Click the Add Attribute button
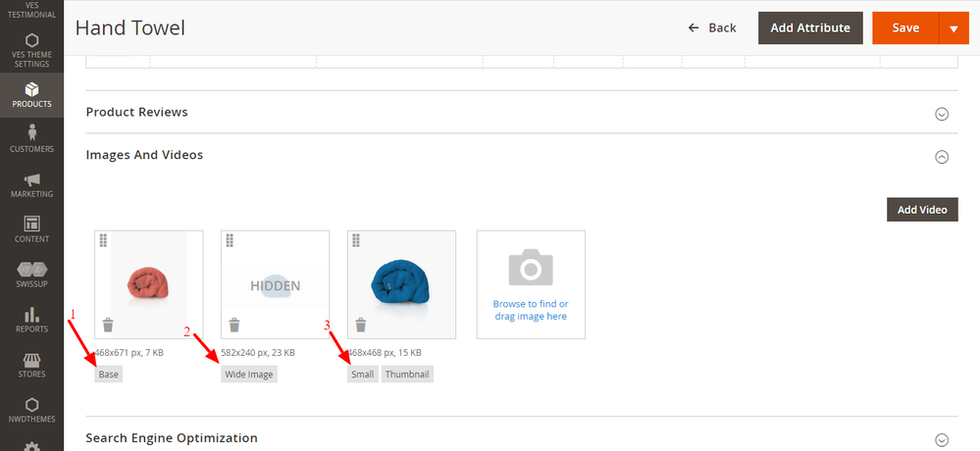980x451 pixels. 810,28
